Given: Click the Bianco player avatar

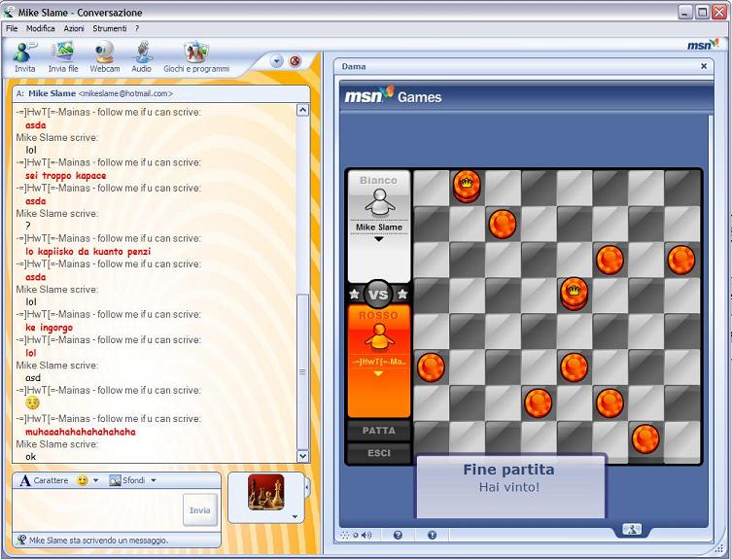Looking at the screenshot, I should pos(379,202).
